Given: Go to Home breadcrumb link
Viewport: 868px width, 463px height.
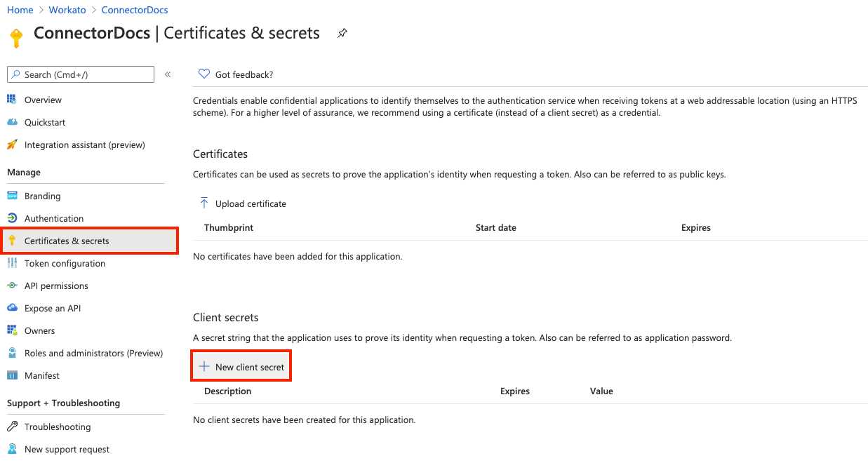Looking at the screenshot, I should click(20, 10).
